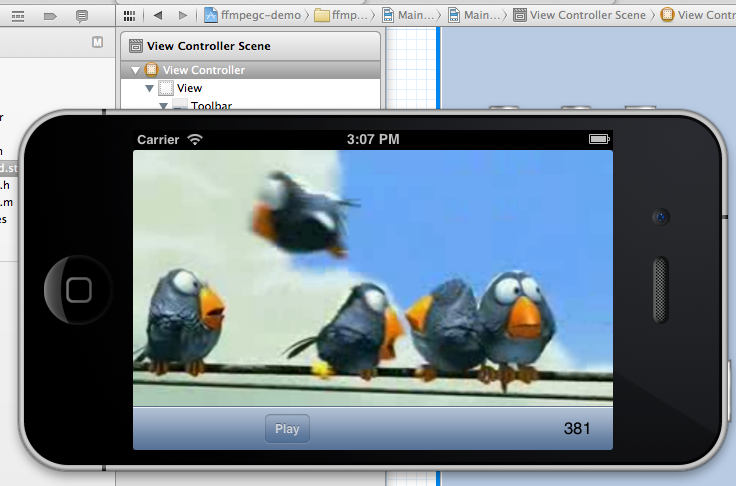The image size is (736, 486).
Task: Show the breakpoint navigator icon
Action: (50, 17)
